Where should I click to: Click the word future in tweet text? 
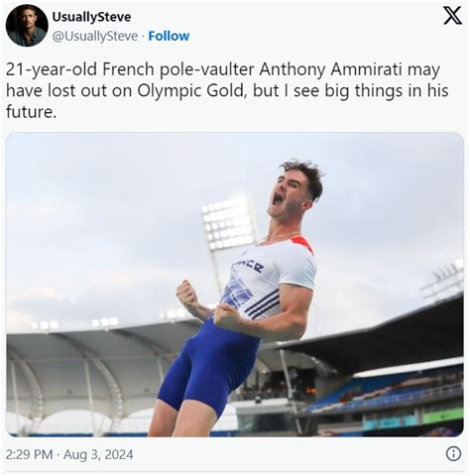point(29,112)
